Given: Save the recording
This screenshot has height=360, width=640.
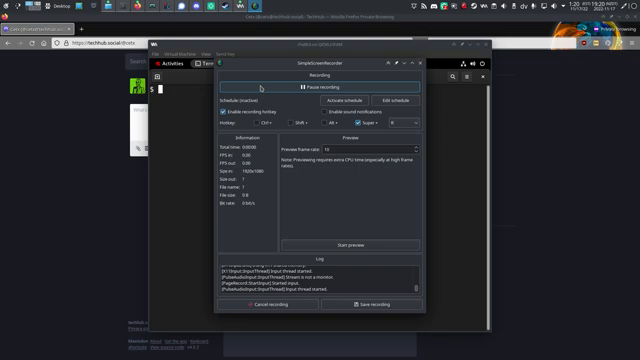Looking at the screenshot, I should click(372, 304).
